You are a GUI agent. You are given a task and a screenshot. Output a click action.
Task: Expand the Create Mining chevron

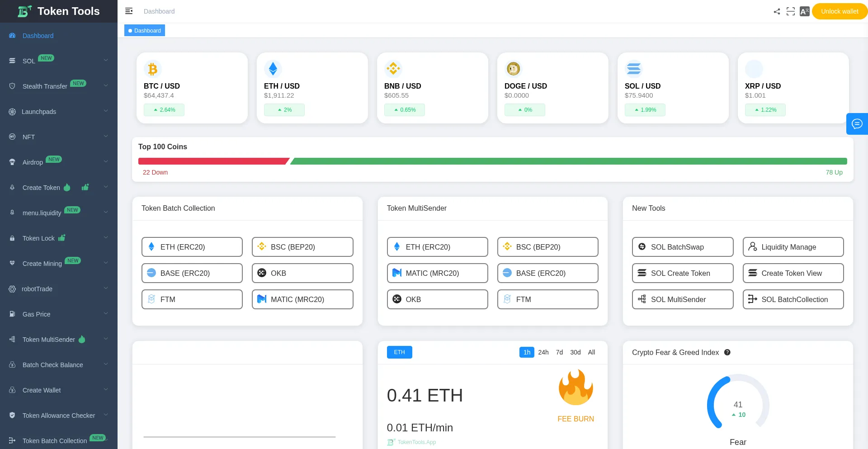point(106,263)
